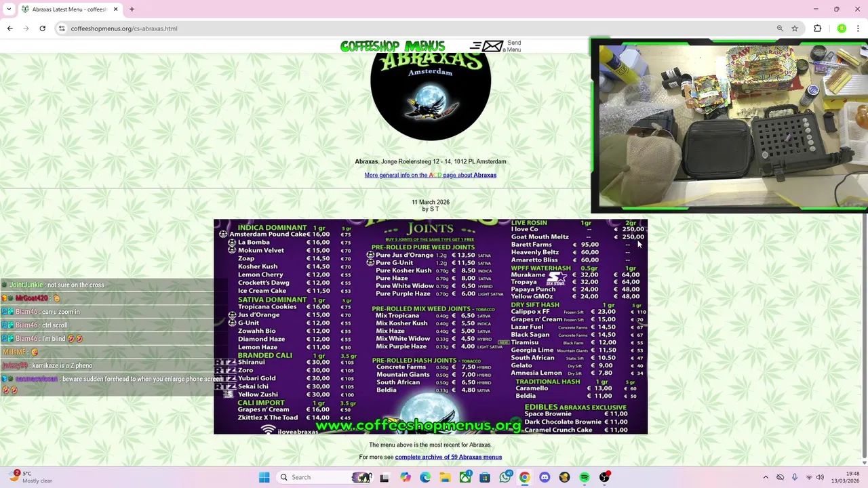
Task: Click the Dark Chocolate Brownie edible
Action: 563,422
